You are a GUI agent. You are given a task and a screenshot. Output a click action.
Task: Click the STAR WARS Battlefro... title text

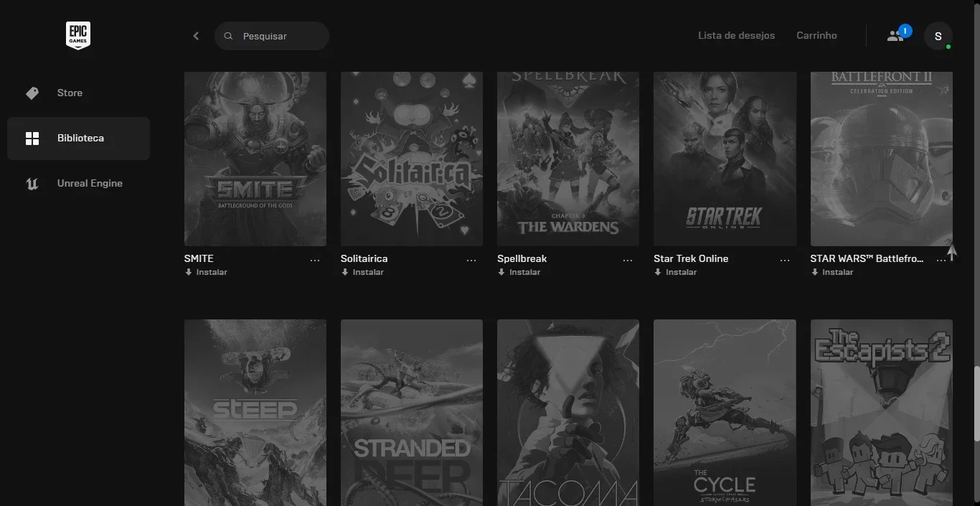pyautogui.click(x=867, y=258)
